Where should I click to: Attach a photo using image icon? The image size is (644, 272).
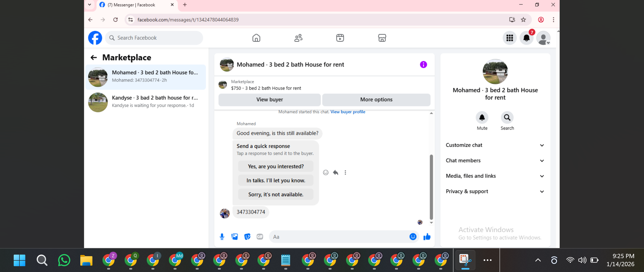(235, 237)
